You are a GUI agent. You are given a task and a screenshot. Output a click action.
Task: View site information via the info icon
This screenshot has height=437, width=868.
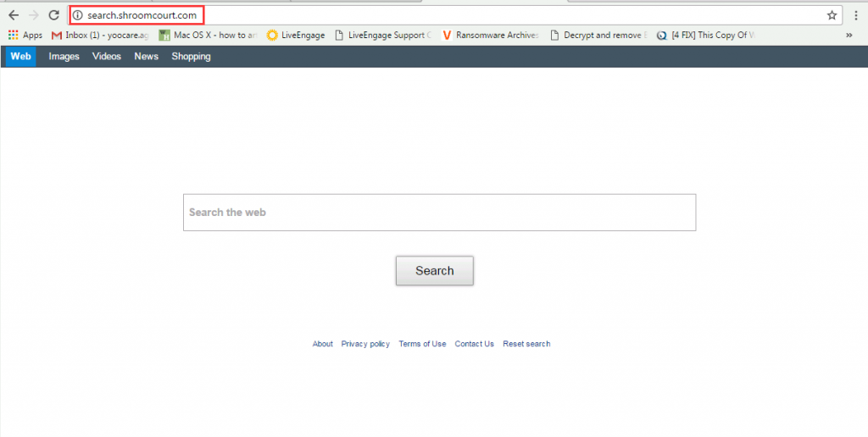[77, 15]
